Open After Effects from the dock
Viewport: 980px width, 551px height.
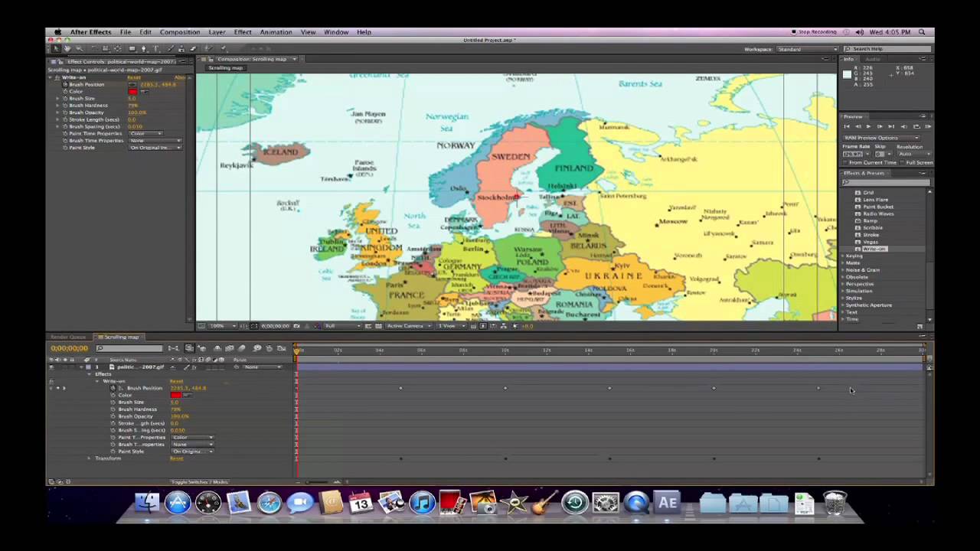(668, 503)
